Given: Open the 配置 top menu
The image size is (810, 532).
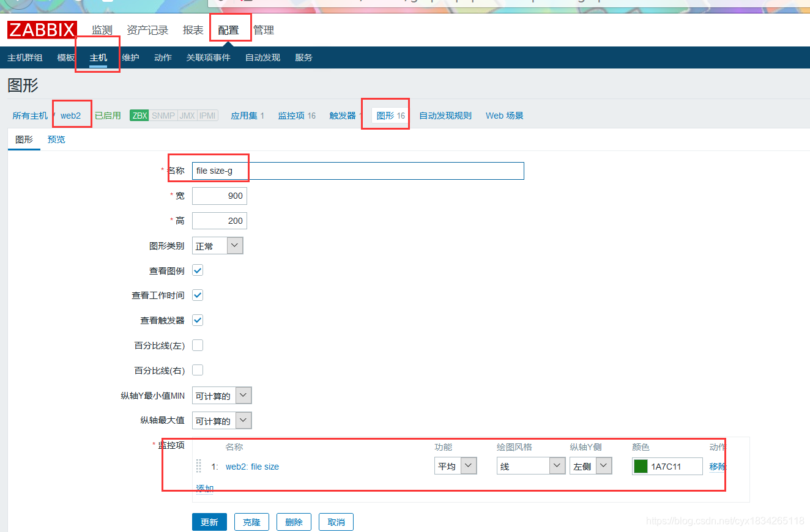Looking at the screenshot, I should (228, 30).
